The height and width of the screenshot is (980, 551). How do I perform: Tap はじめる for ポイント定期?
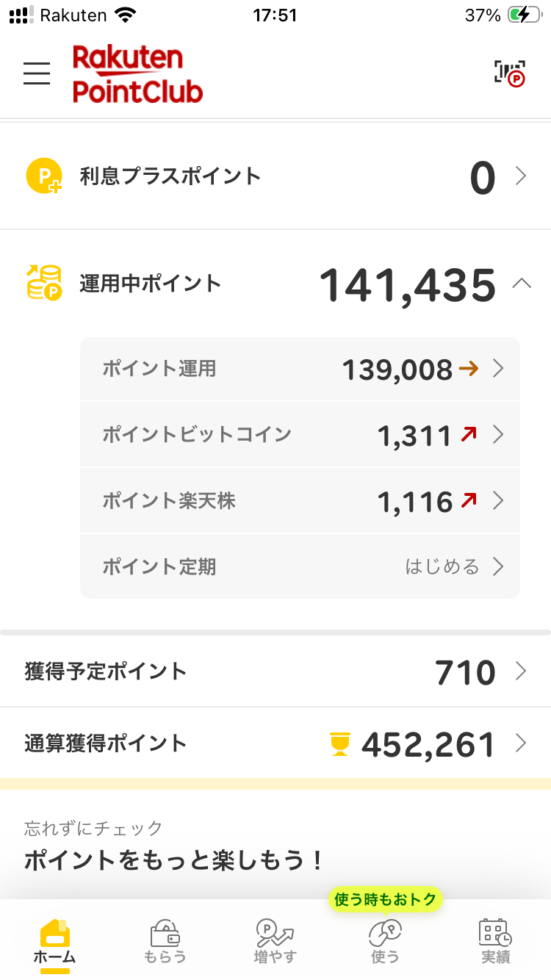pos(442,566)
